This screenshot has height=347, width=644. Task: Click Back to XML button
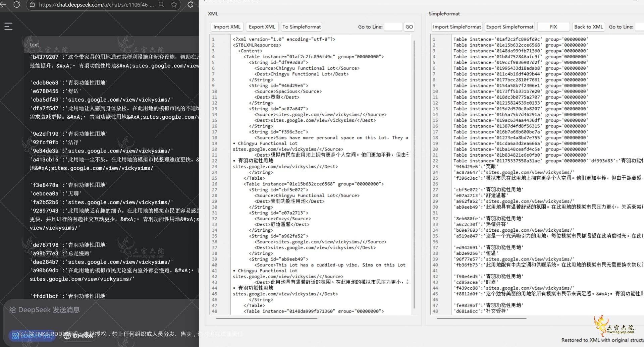tap(588, 27)
